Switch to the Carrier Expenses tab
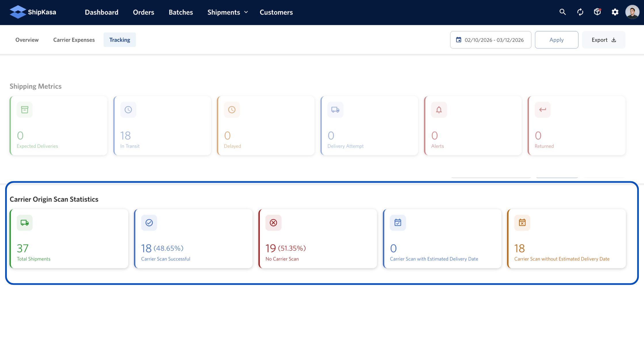 tap(74, 40)
